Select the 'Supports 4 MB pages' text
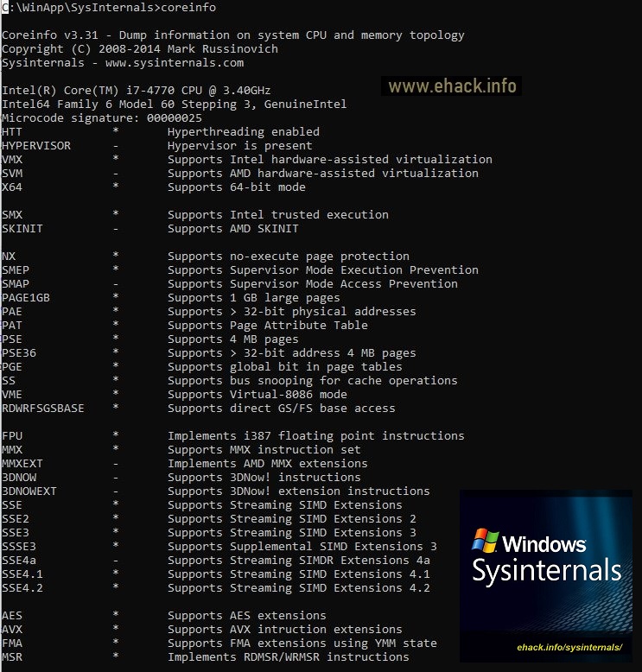 [233, 339]
